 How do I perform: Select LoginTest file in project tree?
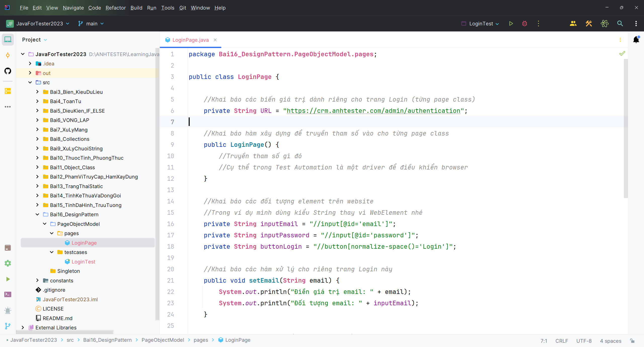coord(83,262)
